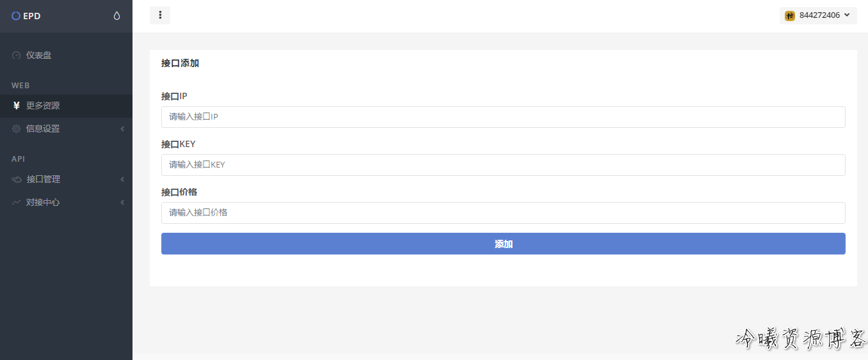Image resolution: width=868 pixels, height=360 pixels.
Task: Open the 844272406 user dropdown
Action: click(818, 15)
